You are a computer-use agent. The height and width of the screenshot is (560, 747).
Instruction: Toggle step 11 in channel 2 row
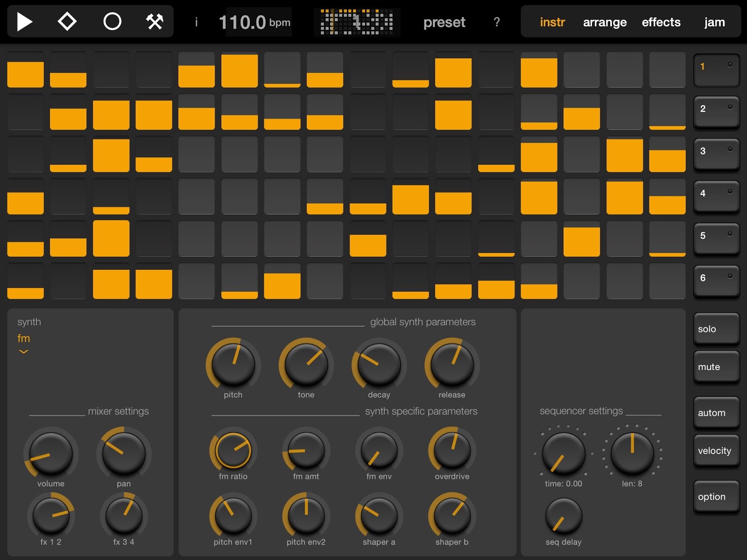point(453,112)
